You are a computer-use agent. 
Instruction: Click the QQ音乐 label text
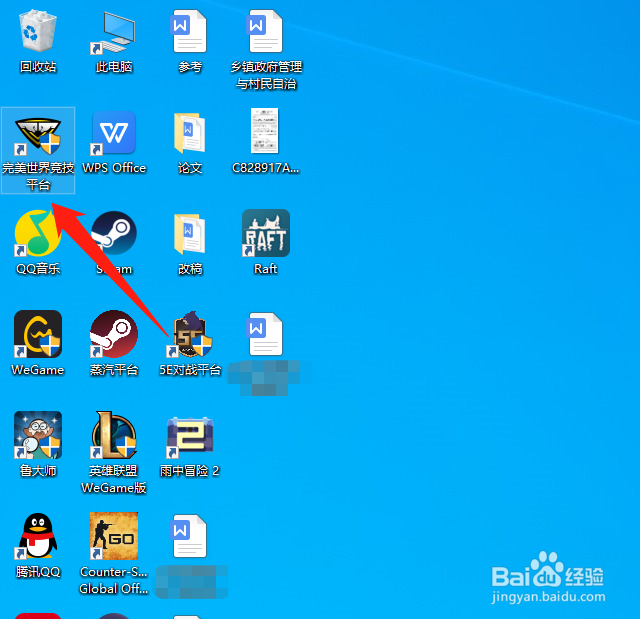point(38,269)
